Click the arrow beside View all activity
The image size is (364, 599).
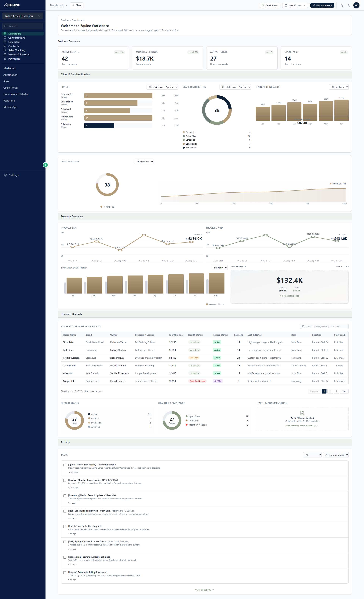[x=213, y=590]
